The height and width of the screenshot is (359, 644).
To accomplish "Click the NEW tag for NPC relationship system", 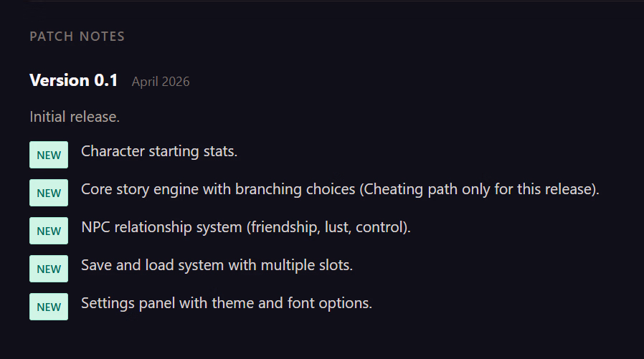I will (x=49, y=231).
